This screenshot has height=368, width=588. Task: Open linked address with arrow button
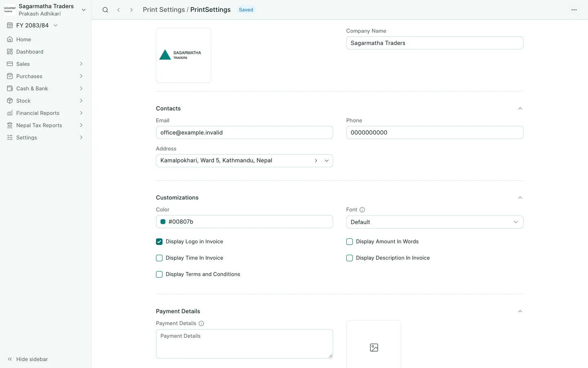pyautogui.click(x=316, y=161)
